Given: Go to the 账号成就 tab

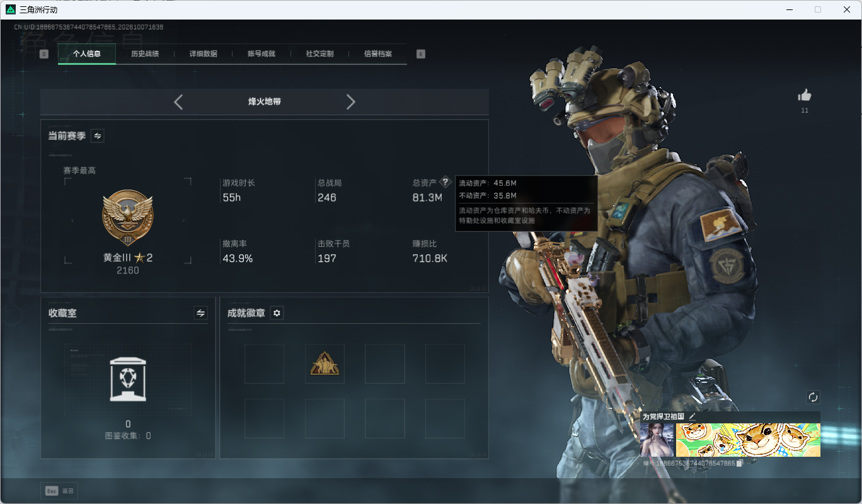Looking at the screenshot, I should coord(261,54).
